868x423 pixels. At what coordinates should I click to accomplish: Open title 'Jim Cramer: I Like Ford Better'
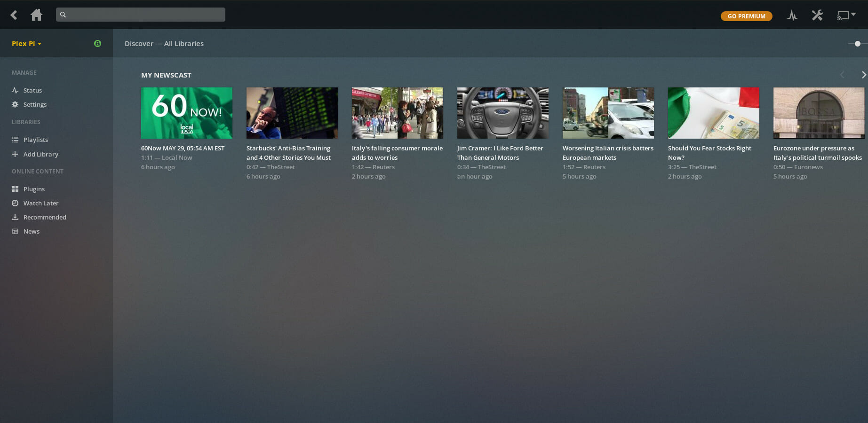500,153
